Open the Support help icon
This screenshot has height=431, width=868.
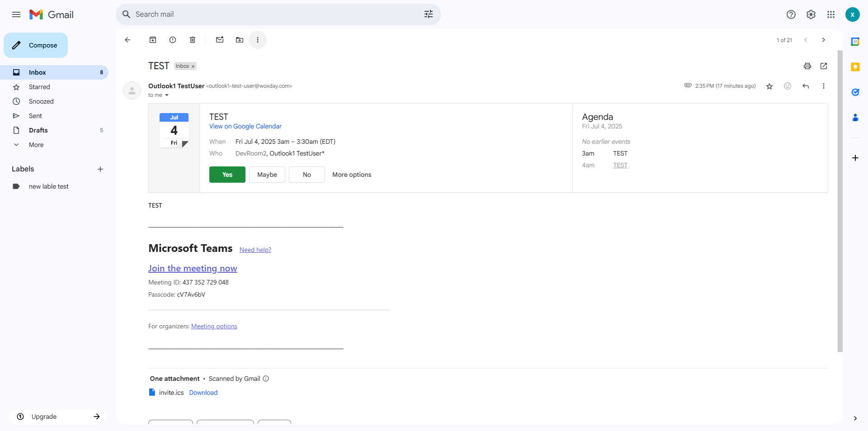pos(791,14)
